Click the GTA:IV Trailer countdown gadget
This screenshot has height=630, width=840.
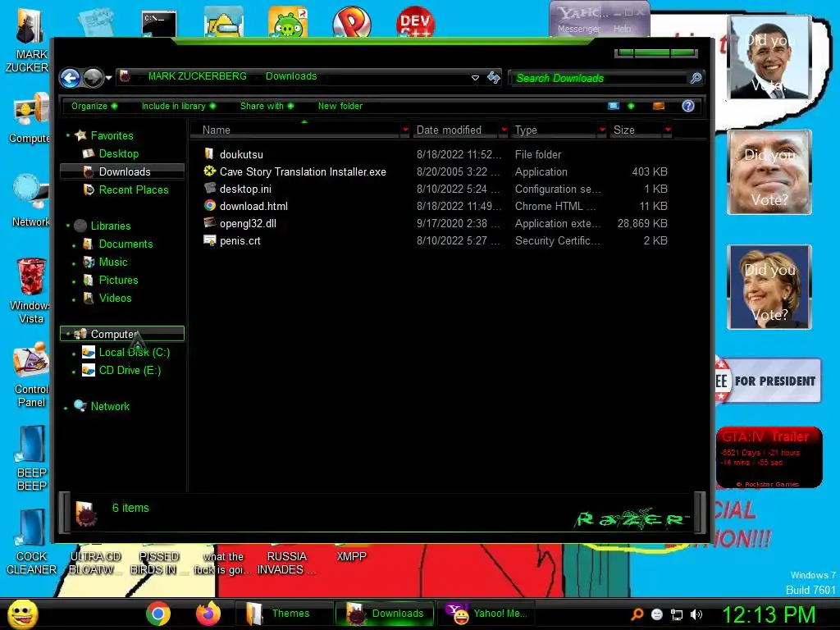click(769, 457)
